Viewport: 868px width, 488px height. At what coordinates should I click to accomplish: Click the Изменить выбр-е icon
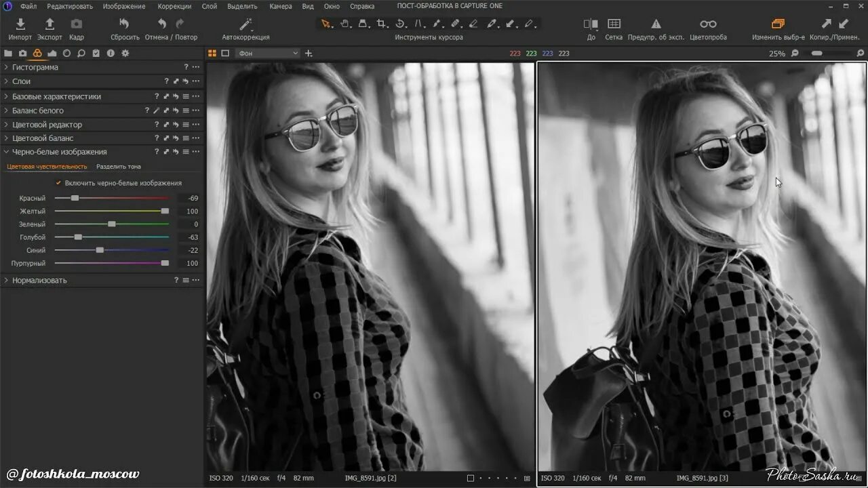click(x=778, y=24)
